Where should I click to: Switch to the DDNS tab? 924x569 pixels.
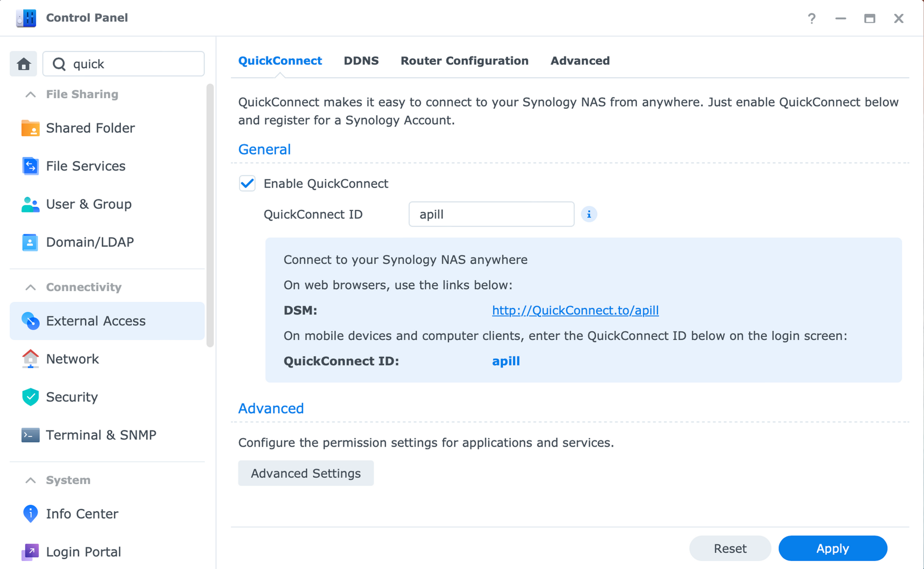tap(361, 60)
